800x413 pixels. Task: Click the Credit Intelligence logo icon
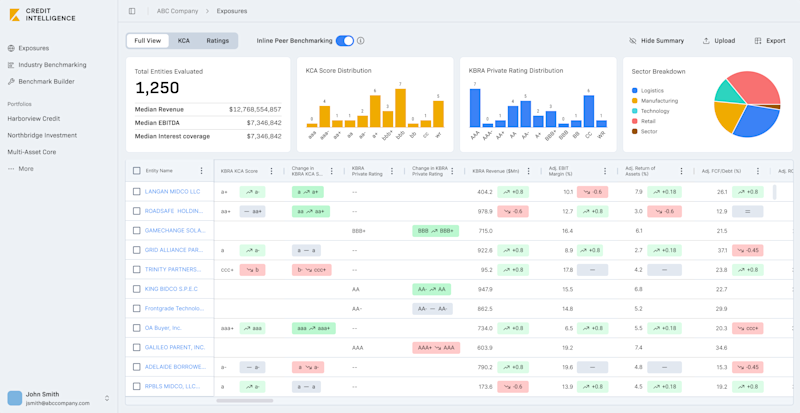coord(14,15)
